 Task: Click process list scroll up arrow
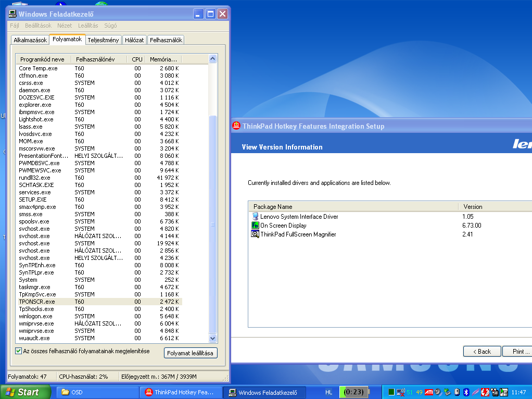213,59
